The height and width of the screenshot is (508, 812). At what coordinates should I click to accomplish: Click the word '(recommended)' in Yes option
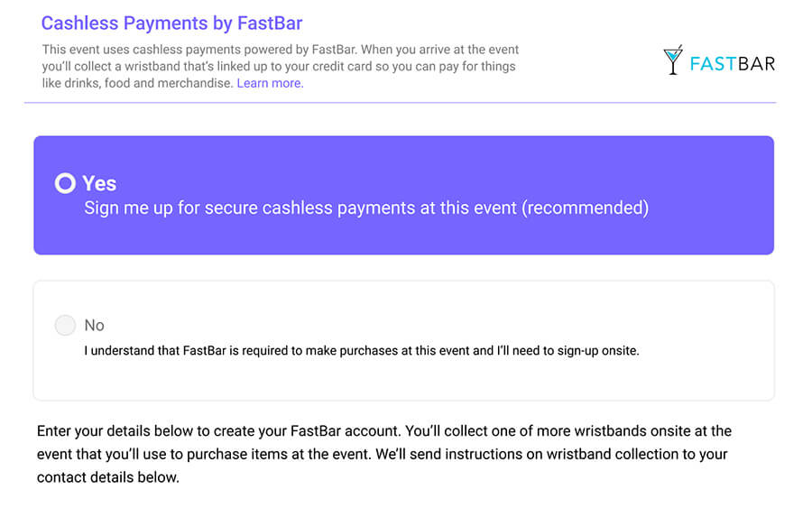pyautogui.click(x=586, y=208)
